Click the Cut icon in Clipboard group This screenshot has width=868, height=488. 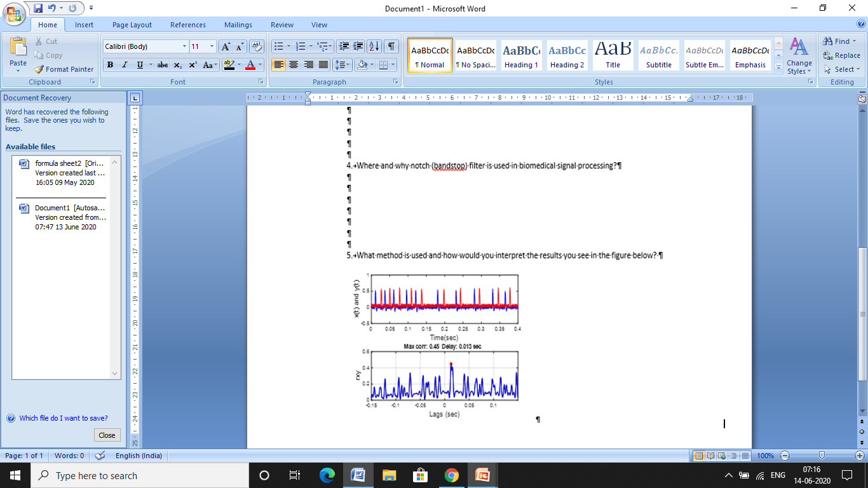click(x=39, y=41)
